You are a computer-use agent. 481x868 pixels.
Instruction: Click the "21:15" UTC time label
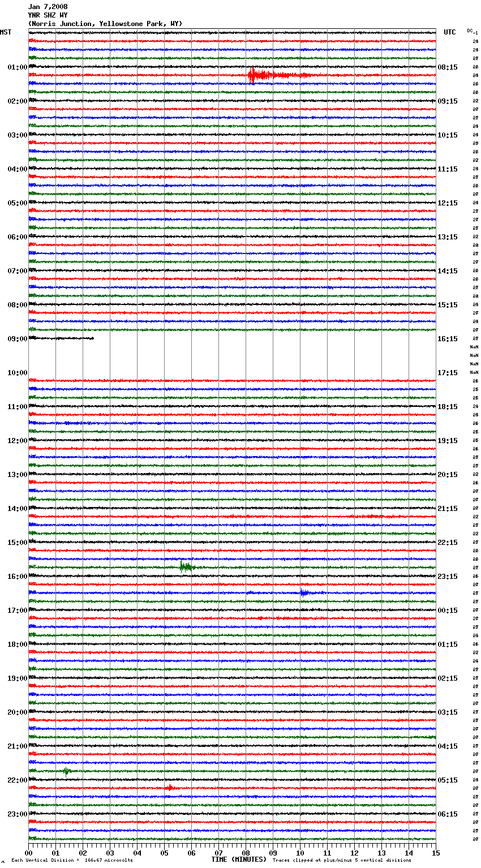tap(448, 509)
